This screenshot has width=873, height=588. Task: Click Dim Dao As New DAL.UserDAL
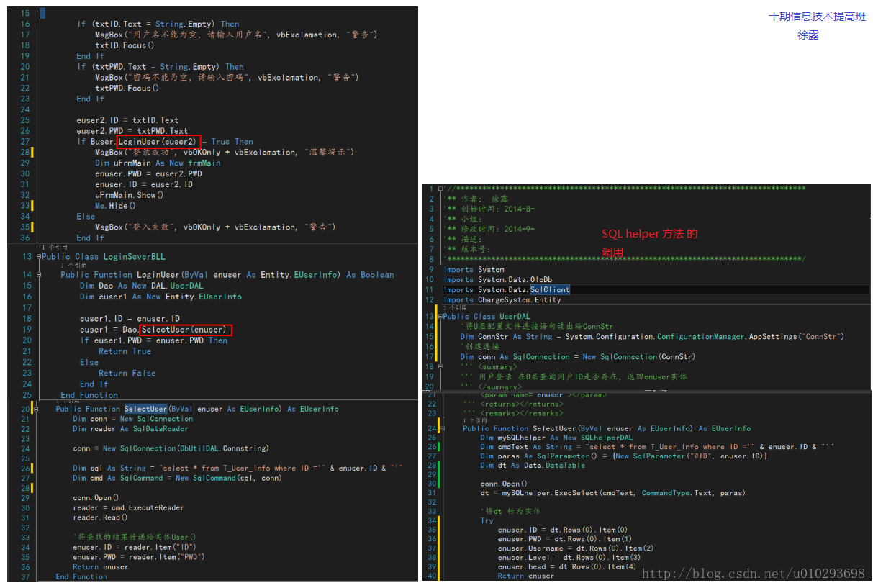[142, 286]
